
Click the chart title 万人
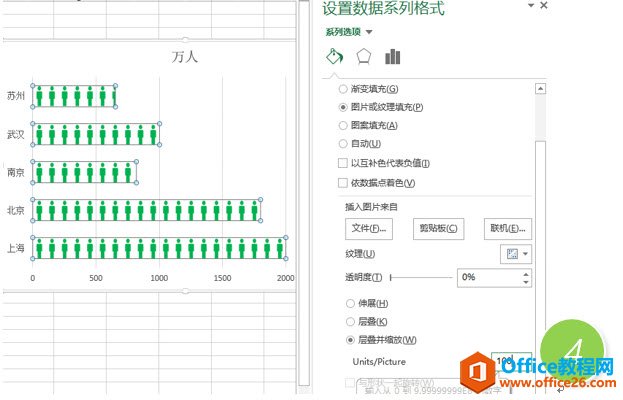click(185, 57)
